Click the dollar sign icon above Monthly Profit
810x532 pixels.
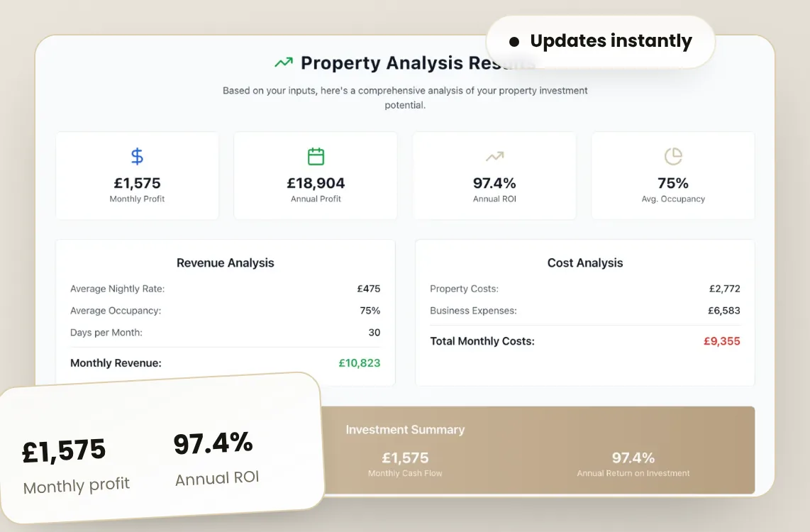point(137,156)
